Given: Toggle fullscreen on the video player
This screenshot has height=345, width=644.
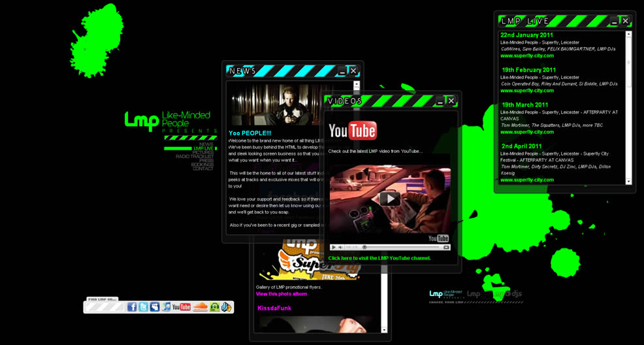Looking at the screenshot, I should tap(446, 247).
